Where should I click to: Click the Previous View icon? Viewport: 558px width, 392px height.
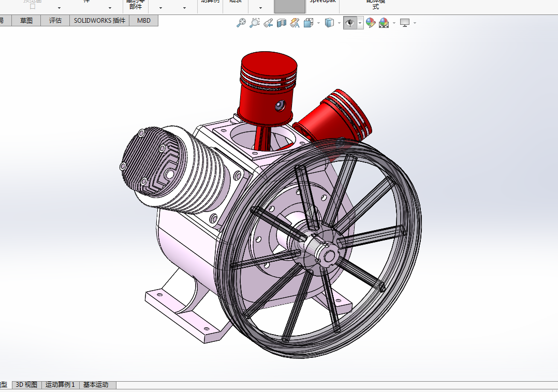(x=268, y=23)
